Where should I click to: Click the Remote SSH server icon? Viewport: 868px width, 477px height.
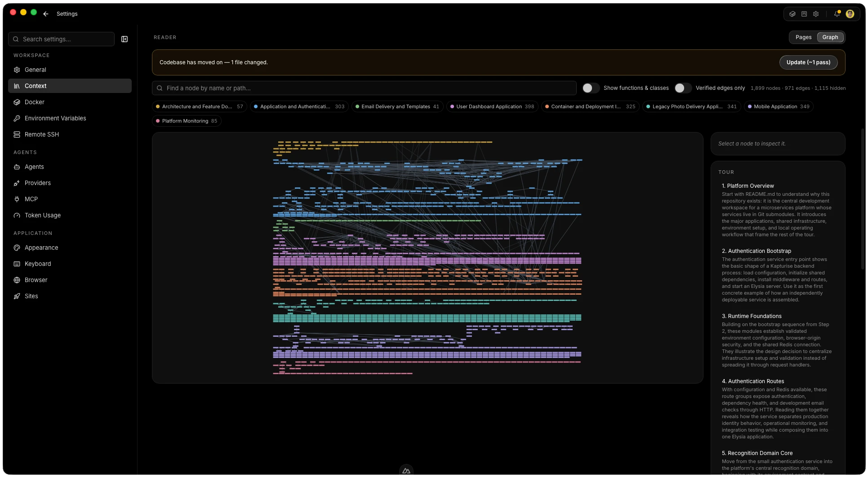(x=17, y=134)
